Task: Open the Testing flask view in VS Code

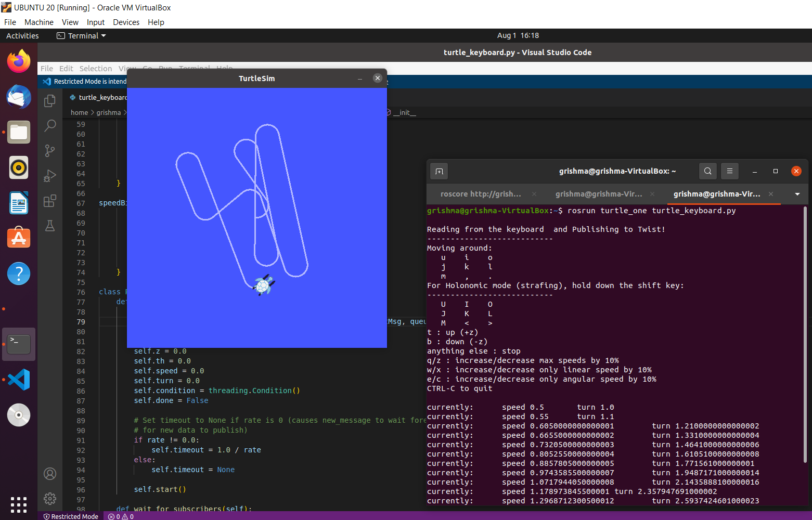Action: coord(50,226)
